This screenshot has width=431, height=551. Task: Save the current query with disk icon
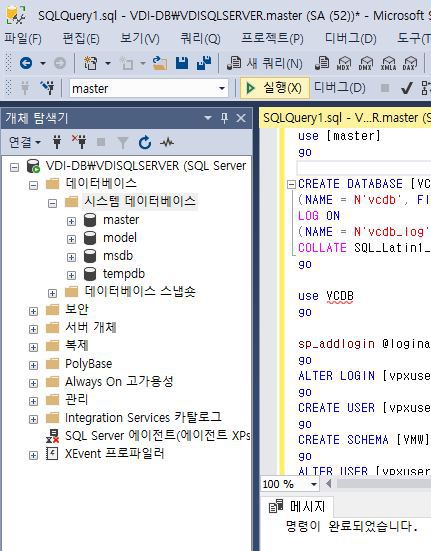(182, 63)
